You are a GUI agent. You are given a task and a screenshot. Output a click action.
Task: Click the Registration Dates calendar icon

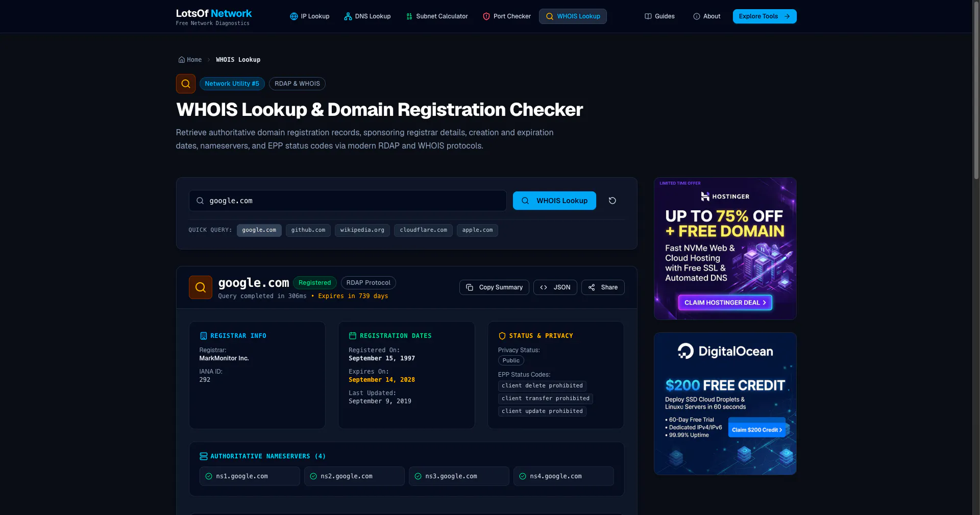click(x=352, y=336)
